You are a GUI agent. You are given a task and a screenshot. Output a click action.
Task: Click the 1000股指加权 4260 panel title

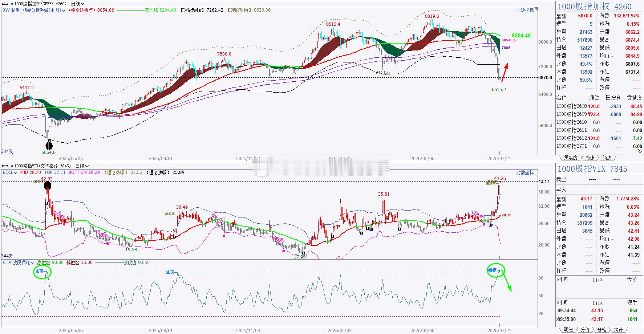click(x=595, y=7)
